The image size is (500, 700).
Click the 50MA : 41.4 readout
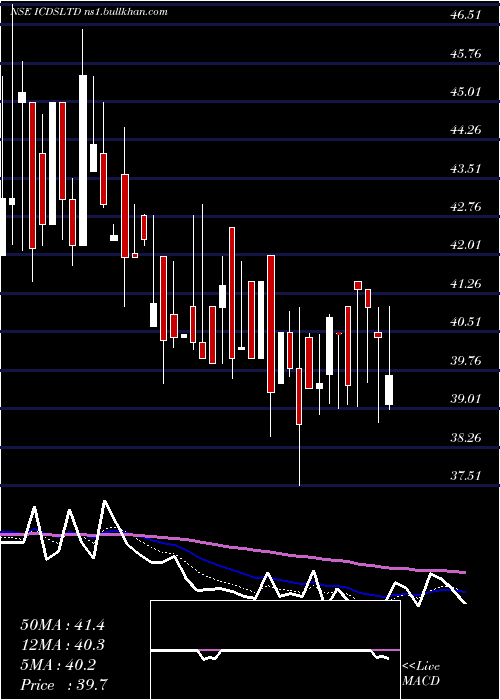[x=62, y=625]
